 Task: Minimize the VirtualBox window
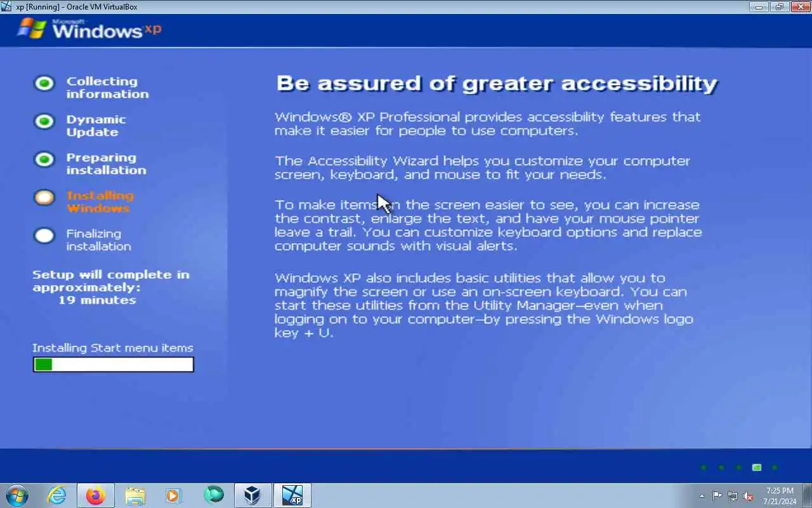(759, 7)
